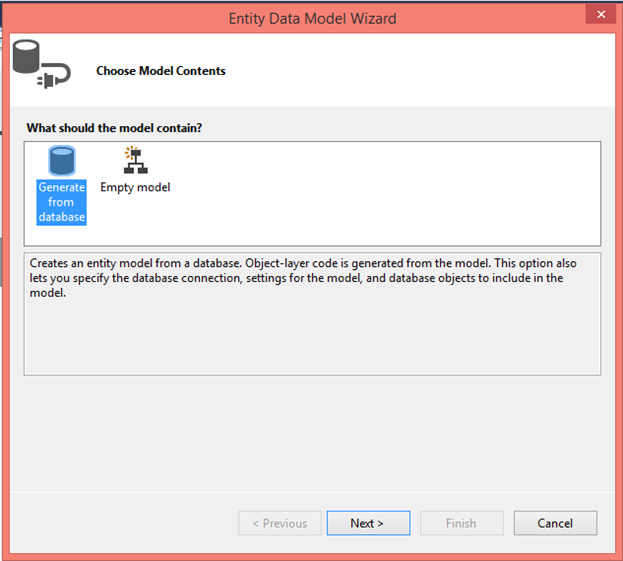Click the database plug icon in header
Viewport: 623px width, 561px height.
[42, 64]
